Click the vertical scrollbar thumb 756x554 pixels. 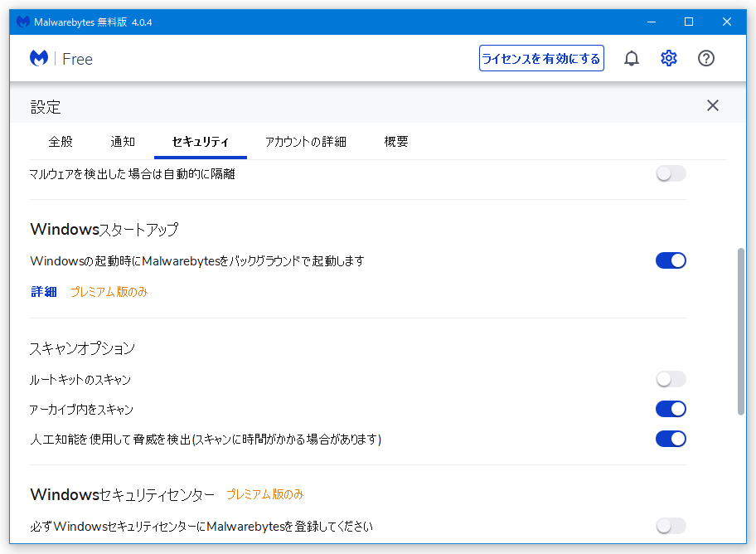pyautogui.click(x=741, y=331)
